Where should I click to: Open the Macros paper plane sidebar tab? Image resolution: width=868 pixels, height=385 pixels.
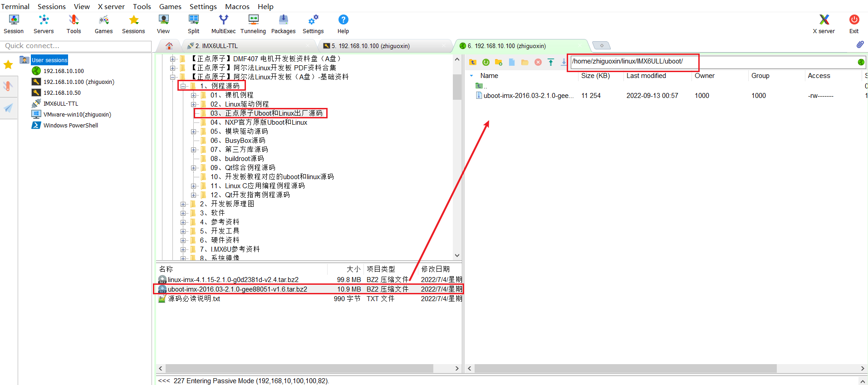tap(8, 108)
